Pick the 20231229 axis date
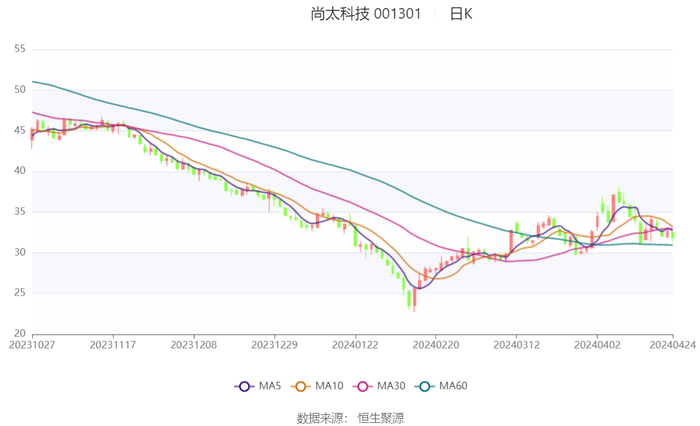 (x=274, y=343)
